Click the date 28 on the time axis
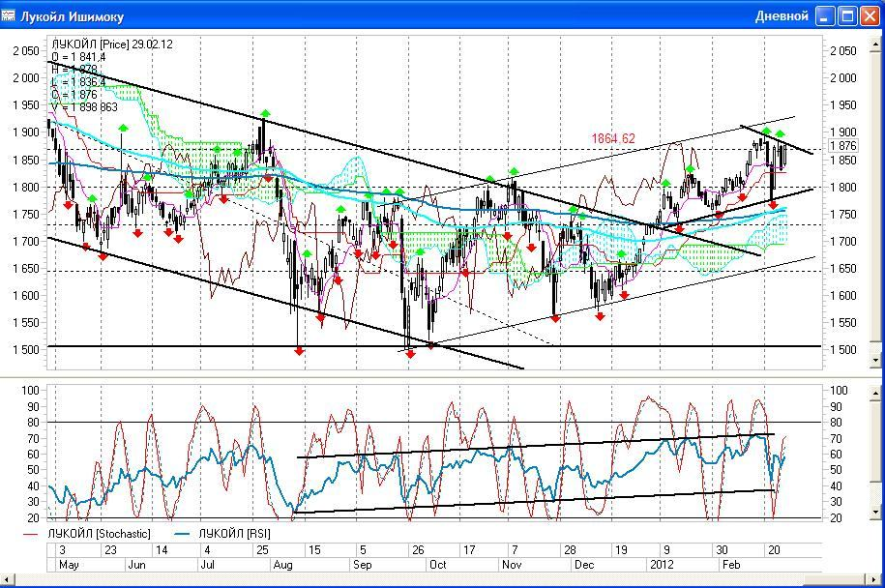The image size is (885, 588). pyautogui.click(x=570, y=550)
